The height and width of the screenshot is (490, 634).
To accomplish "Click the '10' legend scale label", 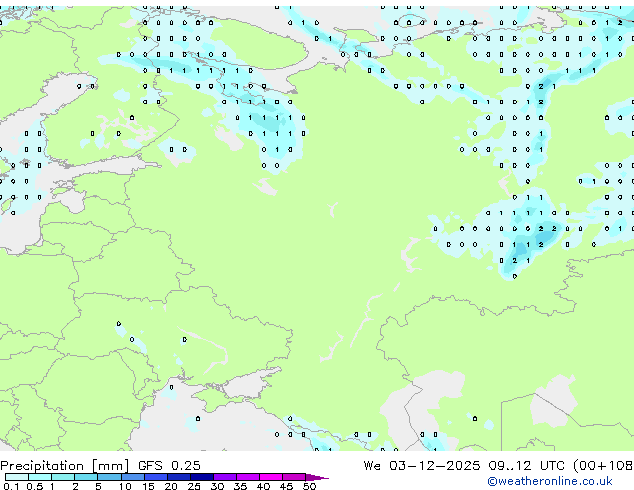I will (125, 486).
